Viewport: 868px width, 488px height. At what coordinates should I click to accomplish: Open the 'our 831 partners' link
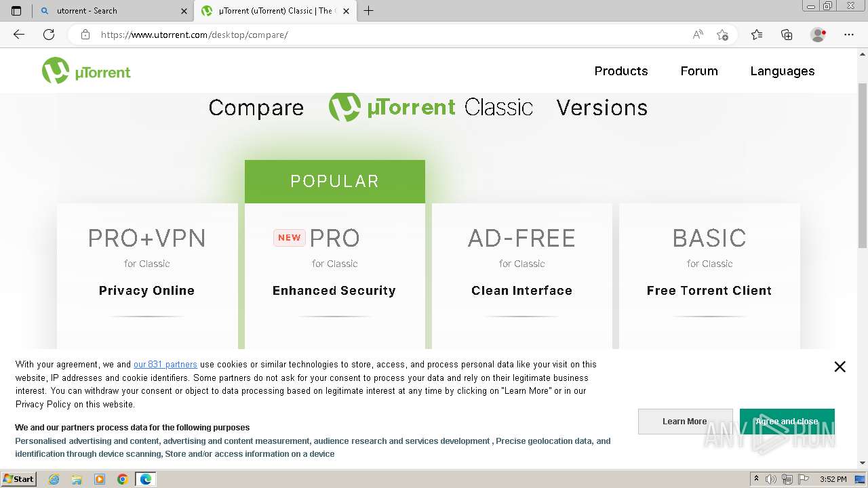[x=165, y=365]
